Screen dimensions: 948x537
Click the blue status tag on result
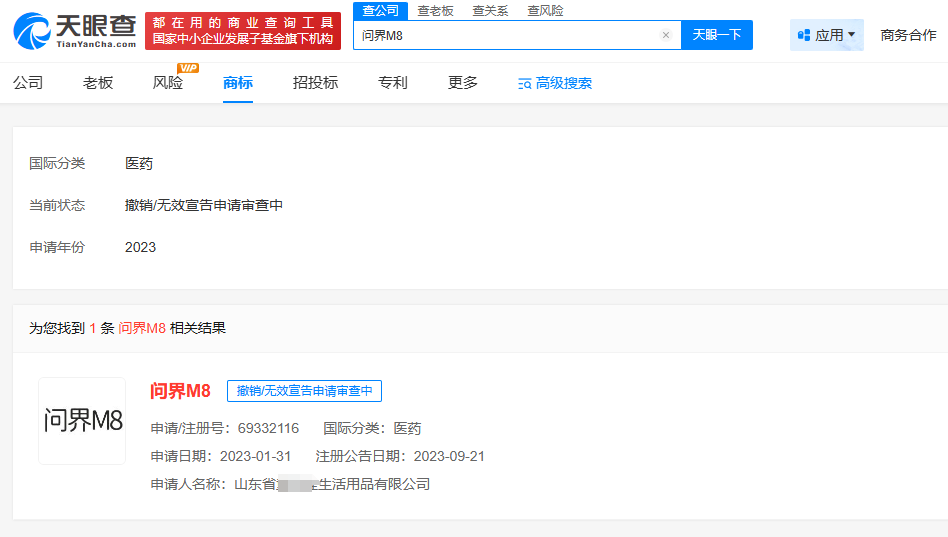[x=304, y=391]
